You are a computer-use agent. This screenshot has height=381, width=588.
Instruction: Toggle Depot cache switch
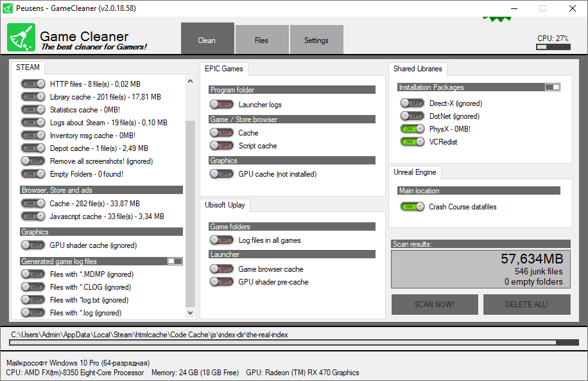pyautogui.click(x=33, y=148)
